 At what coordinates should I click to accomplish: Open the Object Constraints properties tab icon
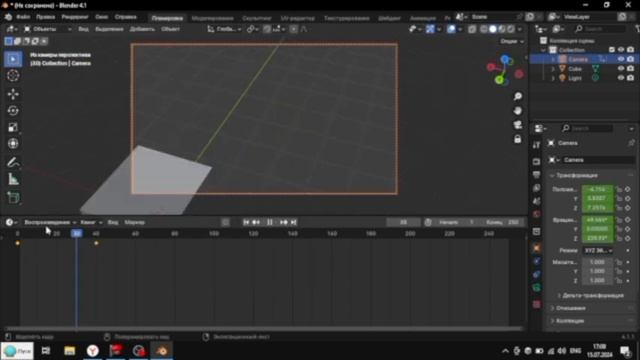click(x=536, y=274)
